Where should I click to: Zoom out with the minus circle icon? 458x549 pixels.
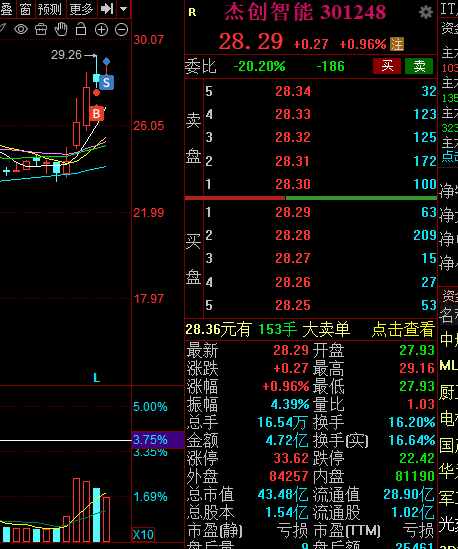[x=122, y=30]
